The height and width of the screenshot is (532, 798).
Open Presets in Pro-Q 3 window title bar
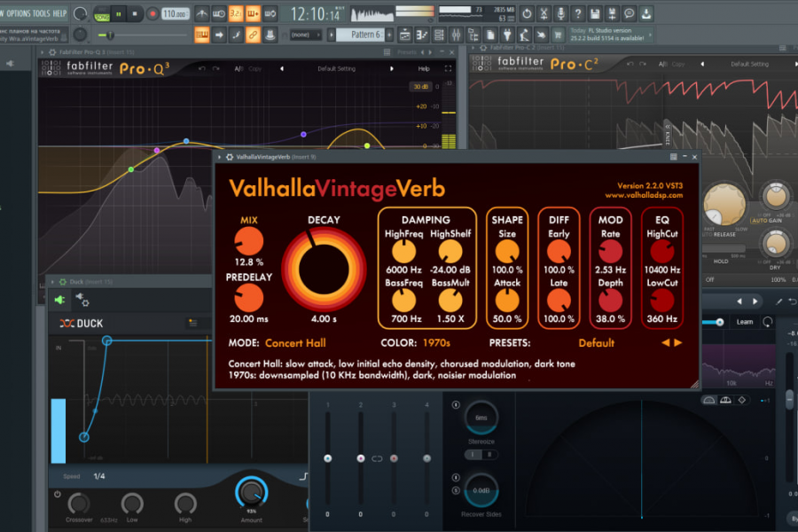407,52
